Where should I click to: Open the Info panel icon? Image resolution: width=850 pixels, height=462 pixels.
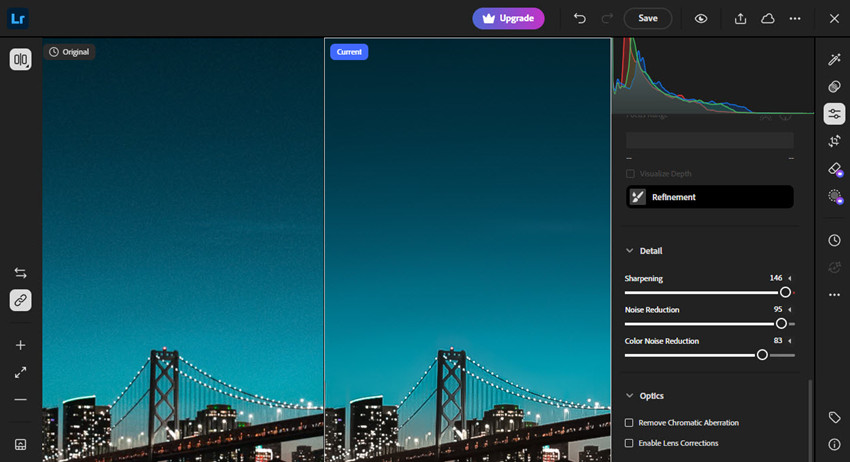coord(834,444)
